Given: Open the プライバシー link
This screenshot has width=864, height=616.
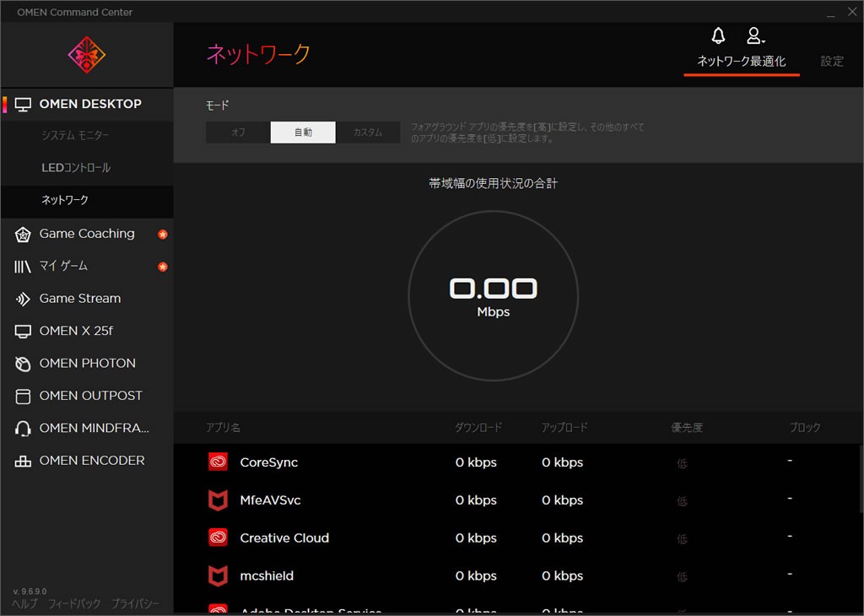Looking at the screenshot, I should click(135, 604).
